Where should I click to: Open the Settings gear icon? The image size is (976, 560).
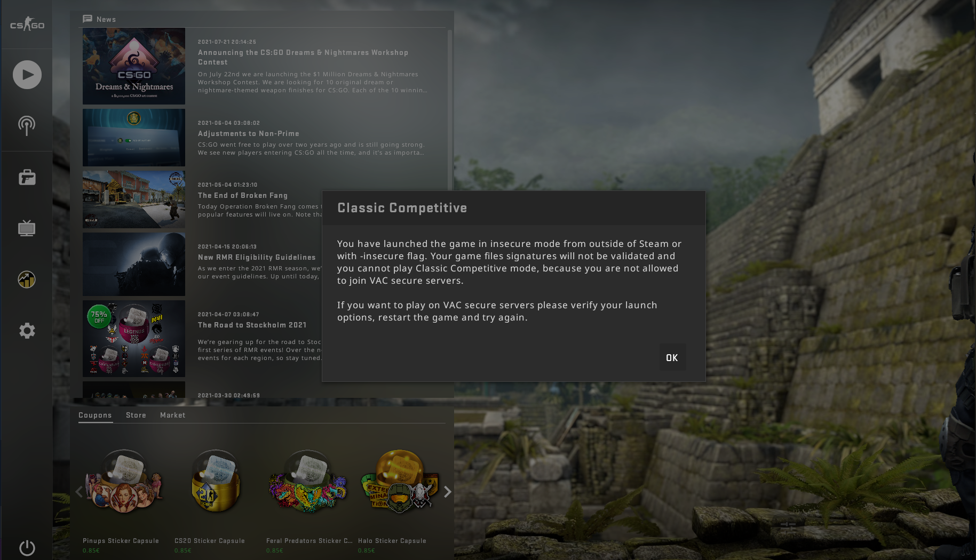coord(27,331)
